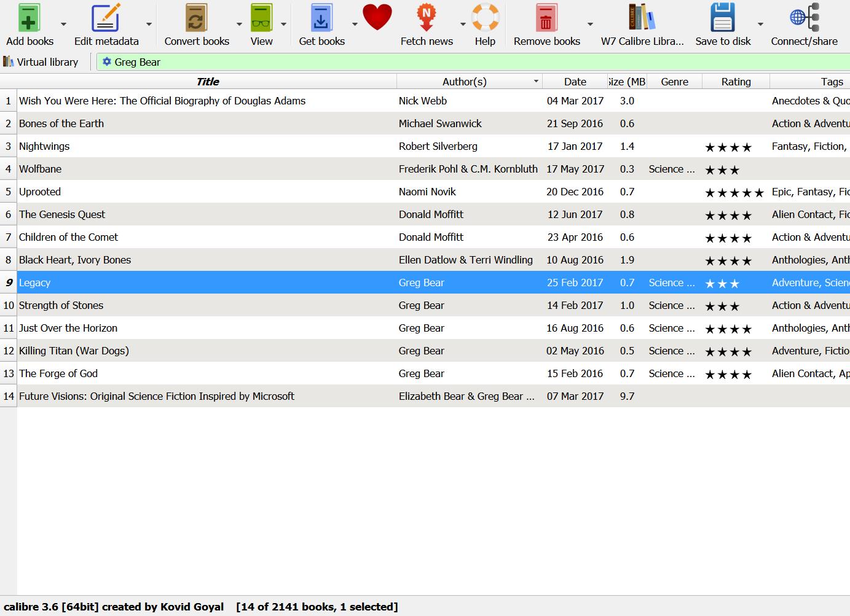Image resolution: width=850 pixels, height=616 pixels.
Task: Open the Help lifebuoy icon
Action: click(x=485, y=18)
